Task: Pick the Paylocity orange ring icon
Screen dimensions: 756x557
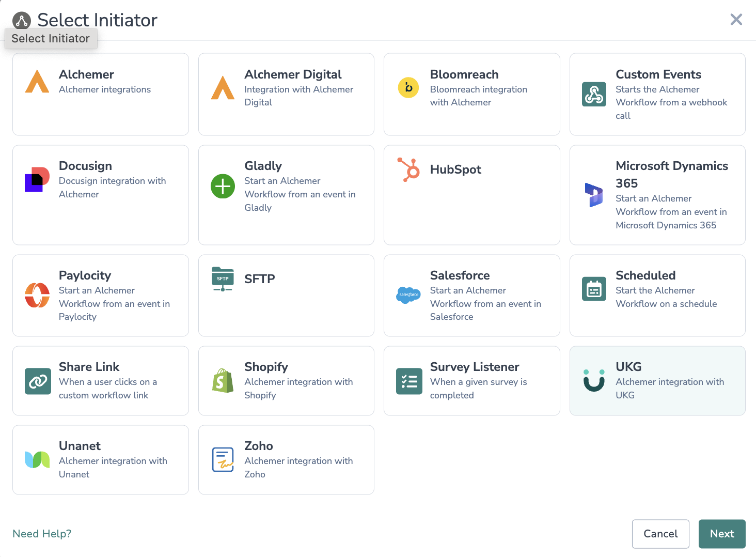Action: (x=37, y=295)
